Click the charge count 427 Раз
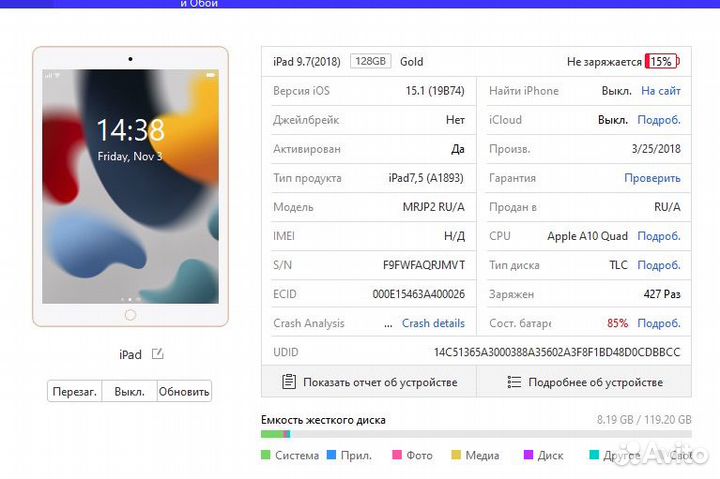The width and height of the screenshot is (720, 479). [x=662, y=294]
